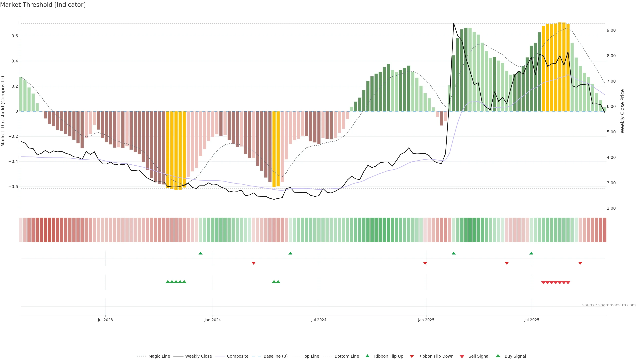Screen dimensions: 644x362
Task: Click the Ribbon Flip Up legend triangle
Action: click(x=367, y=356)
